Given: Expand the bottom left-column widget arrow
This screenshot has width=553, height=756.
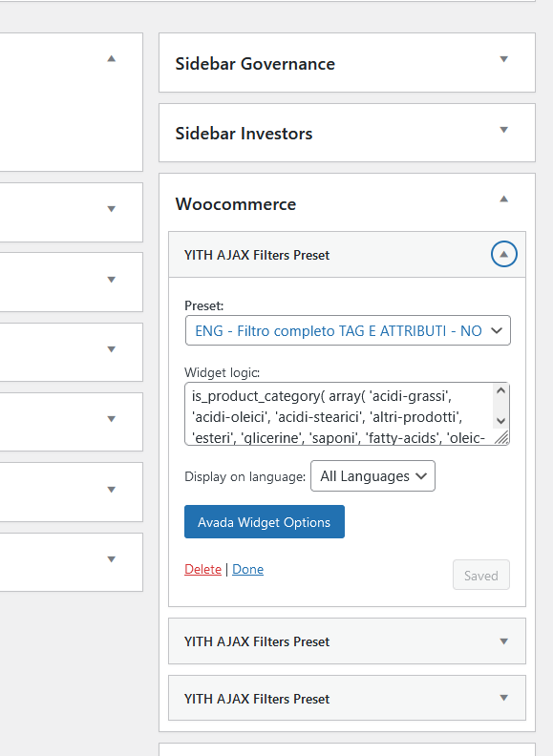Looking at the screenshot, I should (112, 559).
